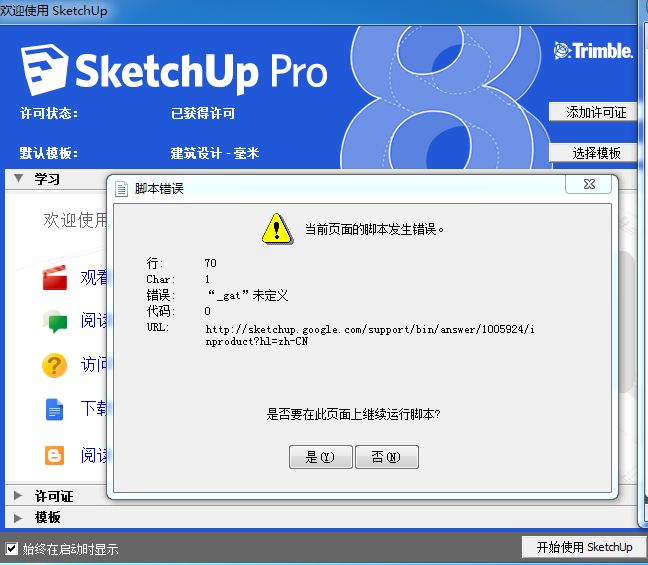Click the 是(Y) button in script error dialog
The height and width of the screenshot is (565, 648).
(x=321, y=457)
